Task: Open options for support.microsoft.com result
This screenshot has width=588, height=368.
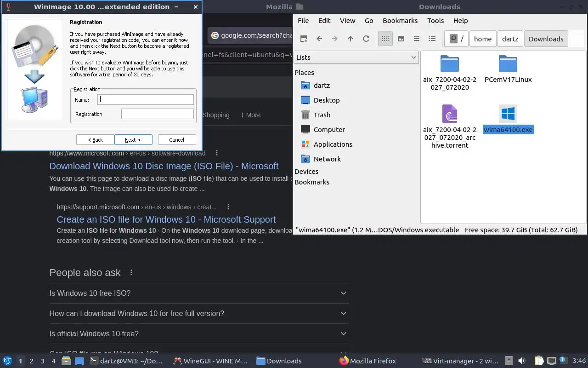Action: (x=228, y=207)
